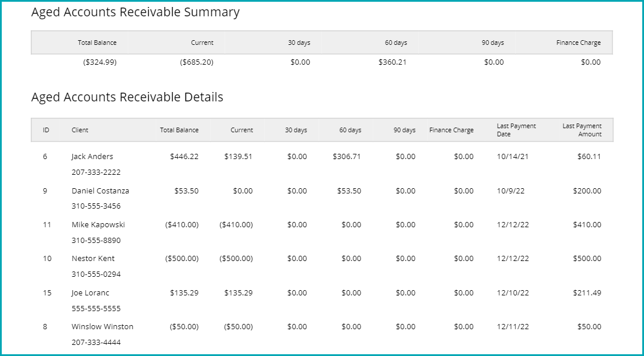Viewport: 644px width, 356px height.
Task: Click the Last Payment Date column header
Action: click(x=516, y=130)
